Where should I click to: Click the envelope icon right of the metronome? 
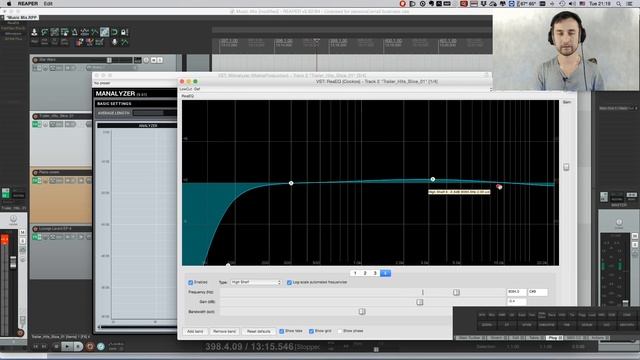(x=84, y=32)
